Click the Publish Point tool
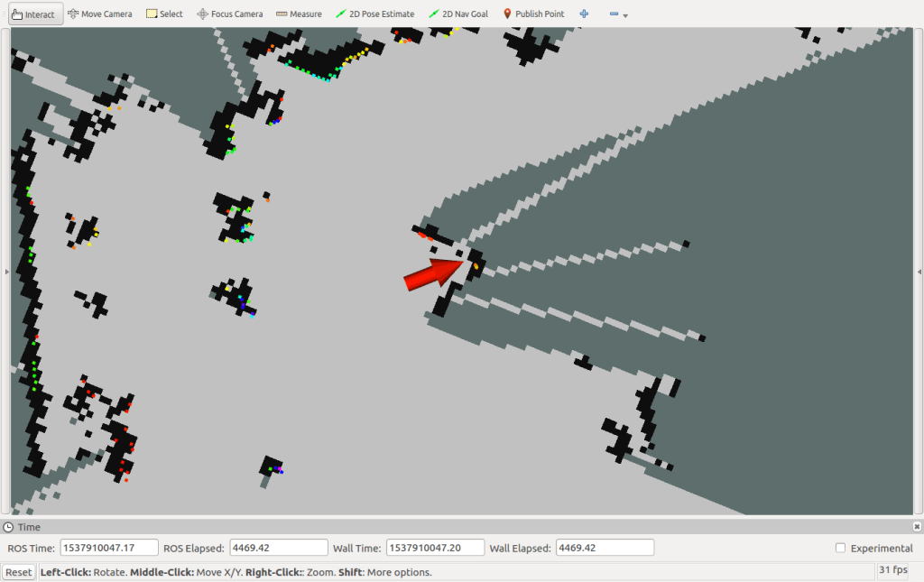 (532, 14)
